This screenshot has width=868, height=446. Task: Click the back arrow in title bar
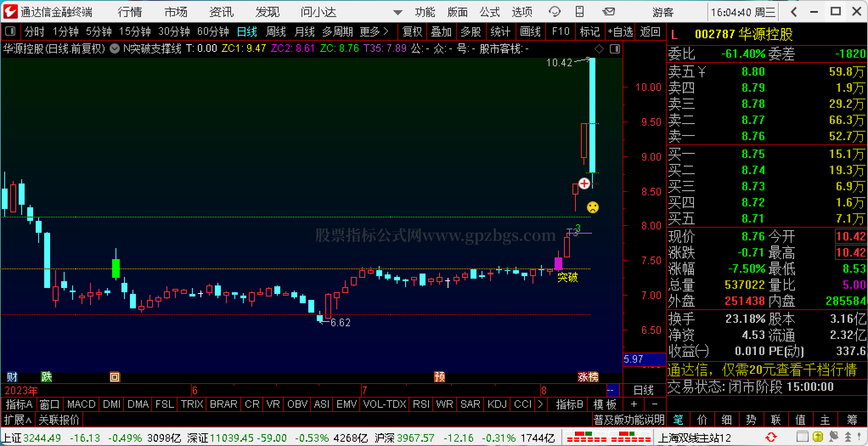[793, 12]
